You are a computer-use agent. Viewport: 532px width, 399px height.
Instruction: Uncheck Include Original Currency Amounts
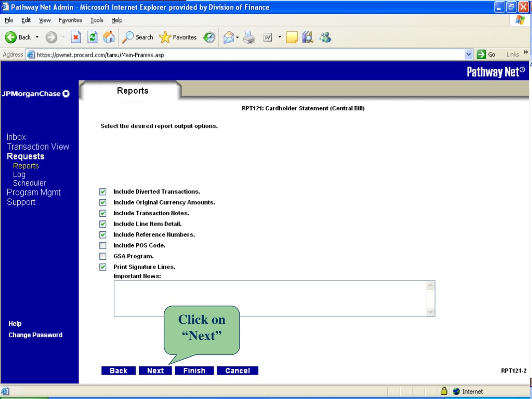pyautogui.click(x=103, y=202)
